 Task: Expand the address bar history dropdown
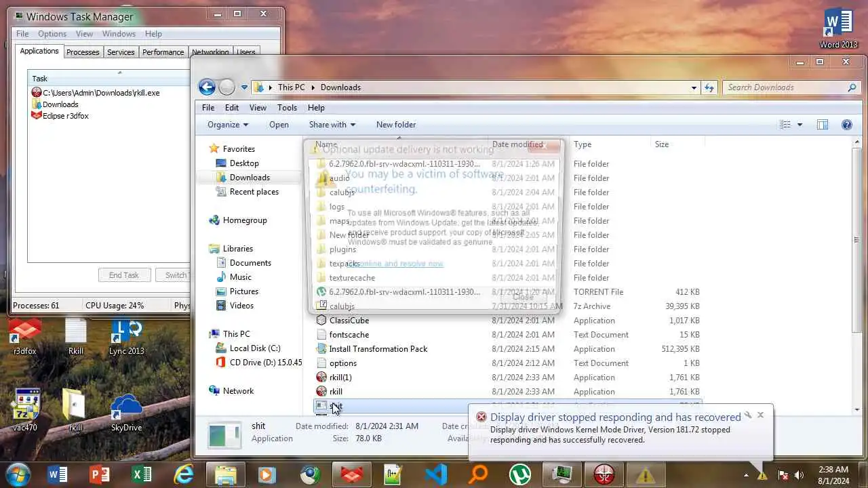[x=694, y=87]
